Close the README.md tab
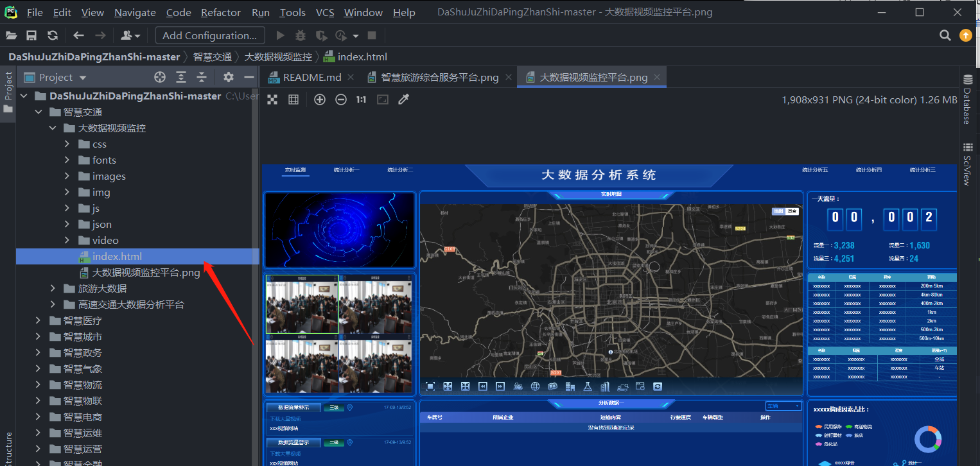980x466 pixels. 351,78
